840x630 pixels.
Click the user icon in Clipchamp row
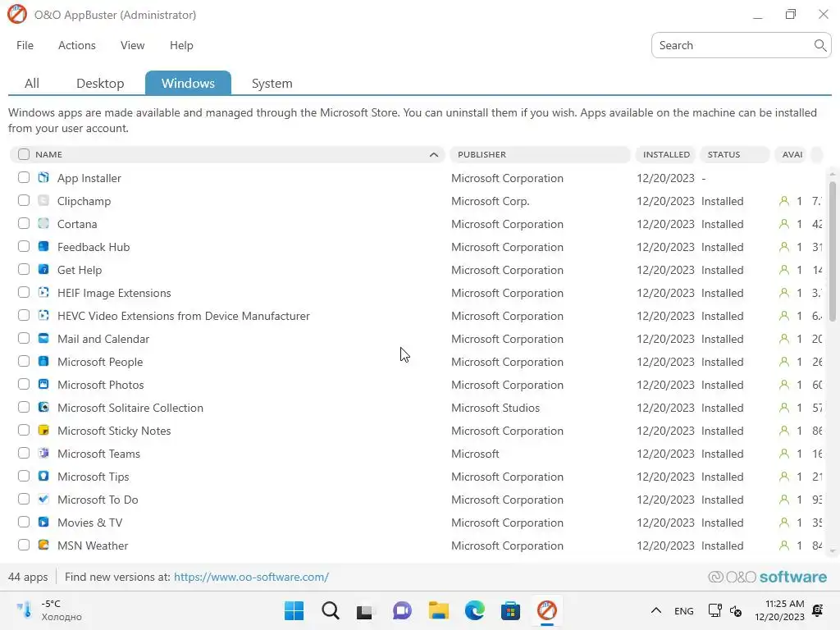783,201
